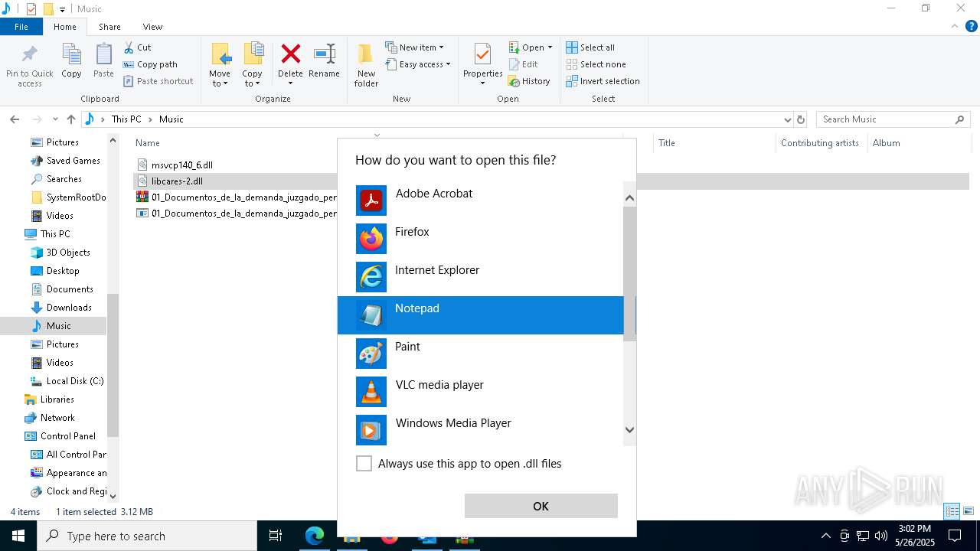Launch Microsoft Edge from the taskbar

click(x=315, y=536)
